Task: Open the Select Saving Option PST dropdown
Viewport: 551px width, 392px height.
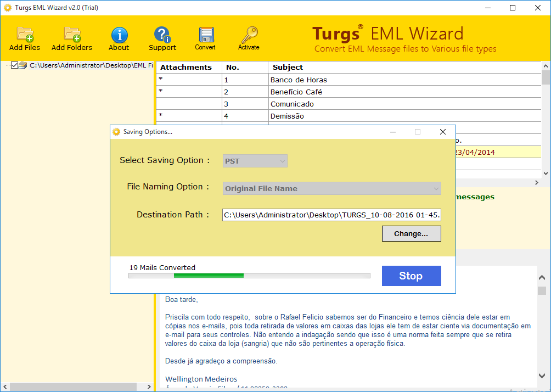Action: pyautogui.click(x=255, y=161)
